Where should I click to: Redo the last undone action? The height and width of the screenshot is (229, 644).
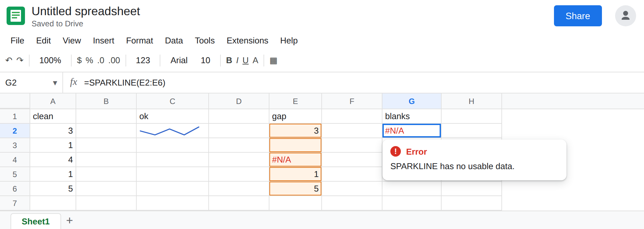point(20,60)
